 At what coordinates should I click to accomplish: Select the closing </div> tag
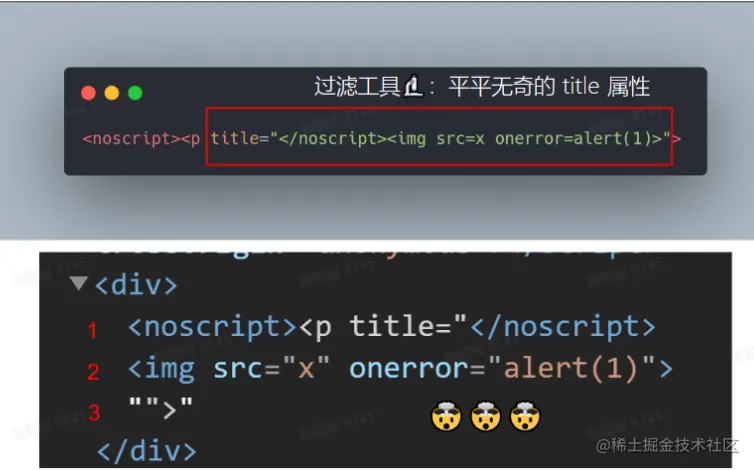(x=147, y=451)
